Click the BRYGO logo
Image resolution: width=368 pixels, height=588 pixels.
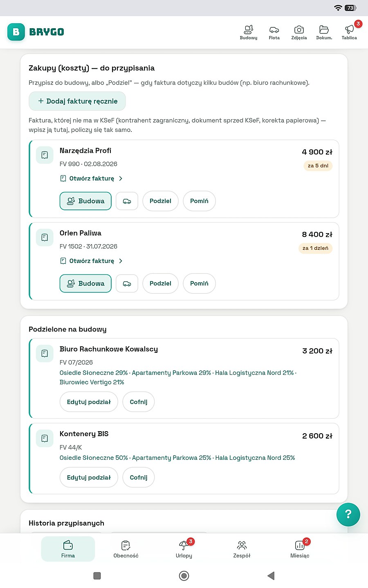pos(36,32)
